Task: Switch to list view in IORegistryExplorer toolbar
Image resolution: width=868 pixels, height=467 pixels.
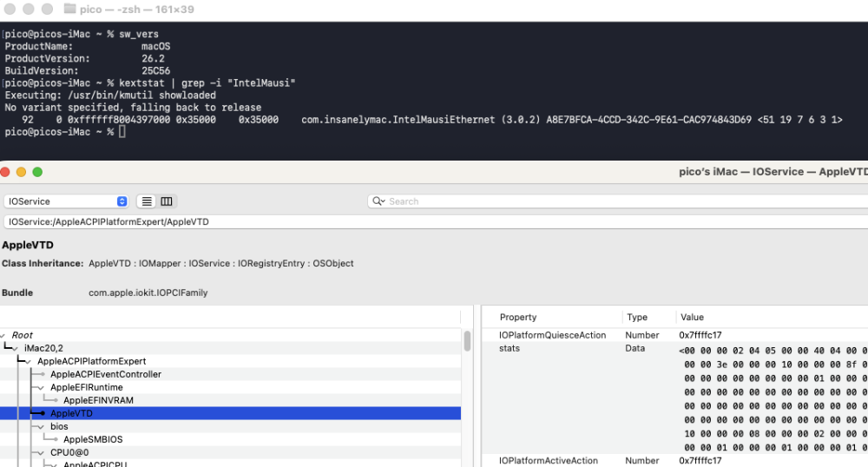Action: (146, 201)
